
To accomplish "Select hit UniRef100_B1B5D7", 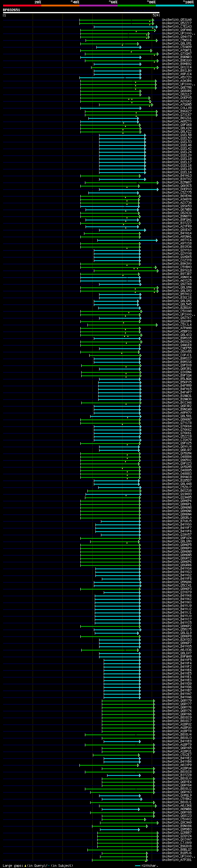I will point(177,481).
